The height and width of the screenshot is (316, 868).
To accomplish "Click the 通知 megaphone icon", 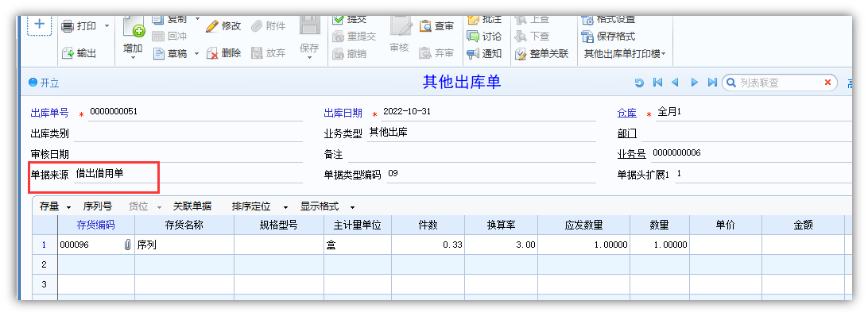I will point(473,54).
